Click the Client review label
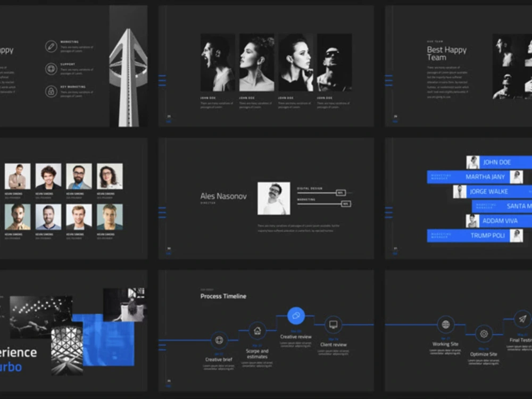 334,345
